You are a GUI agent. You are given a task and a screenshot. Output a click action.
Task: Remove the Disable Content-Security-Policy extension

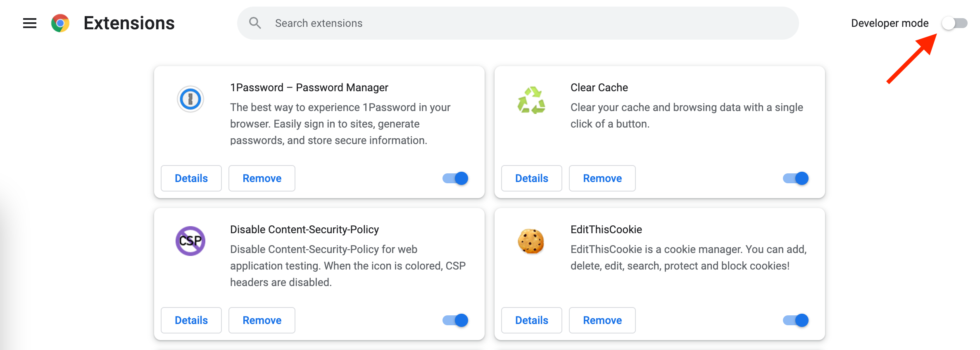tap(262, 320)
